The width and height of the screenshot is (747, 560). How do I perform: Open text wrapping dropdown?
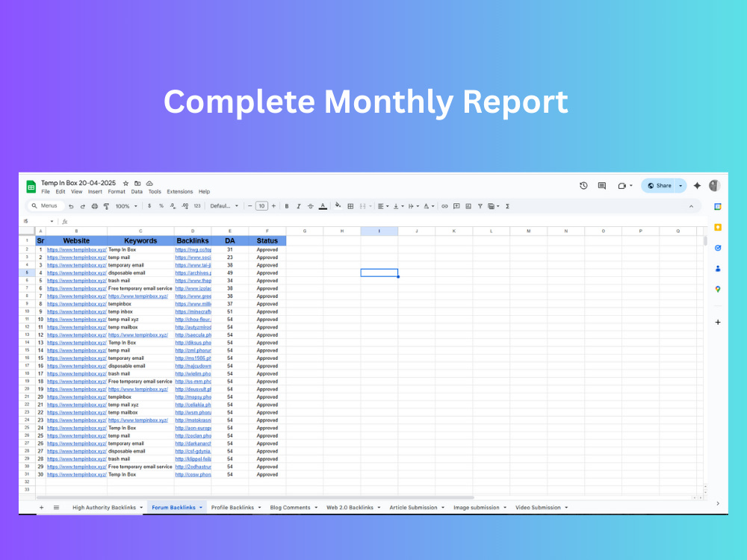coord(414,206)
